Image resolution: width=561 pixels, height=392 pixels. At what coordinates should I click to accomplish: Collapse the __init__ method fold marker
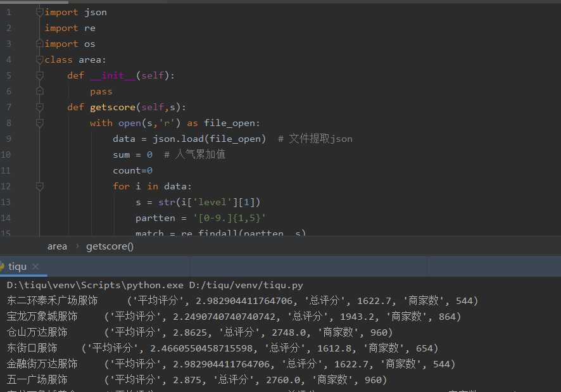[x=40, y=75]
